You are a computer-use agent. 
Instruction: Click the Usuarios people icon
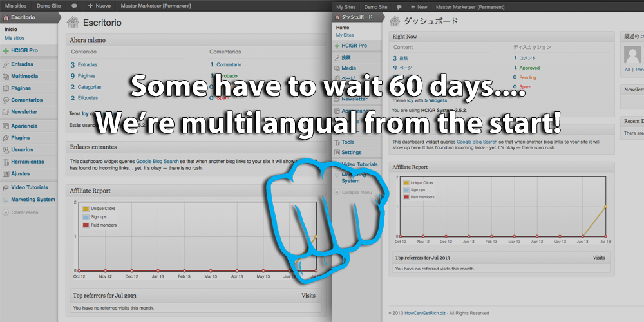tap(6, 149)
